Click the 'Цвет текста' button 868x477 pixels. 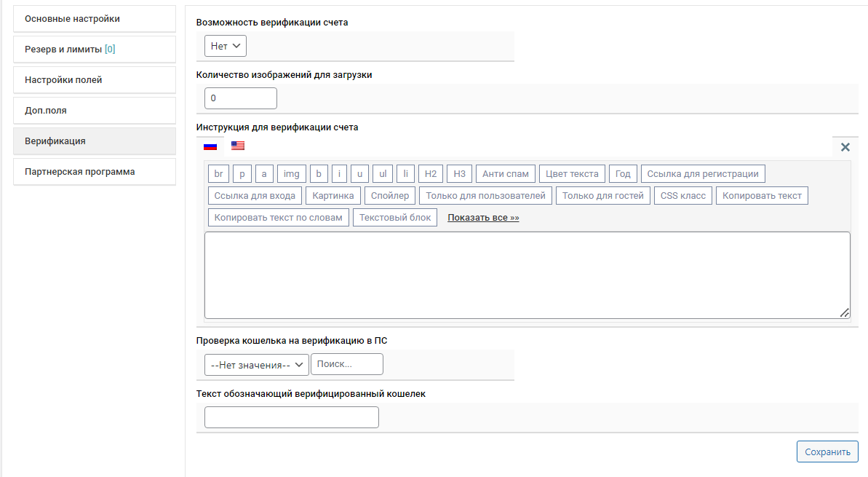(572, 174)
